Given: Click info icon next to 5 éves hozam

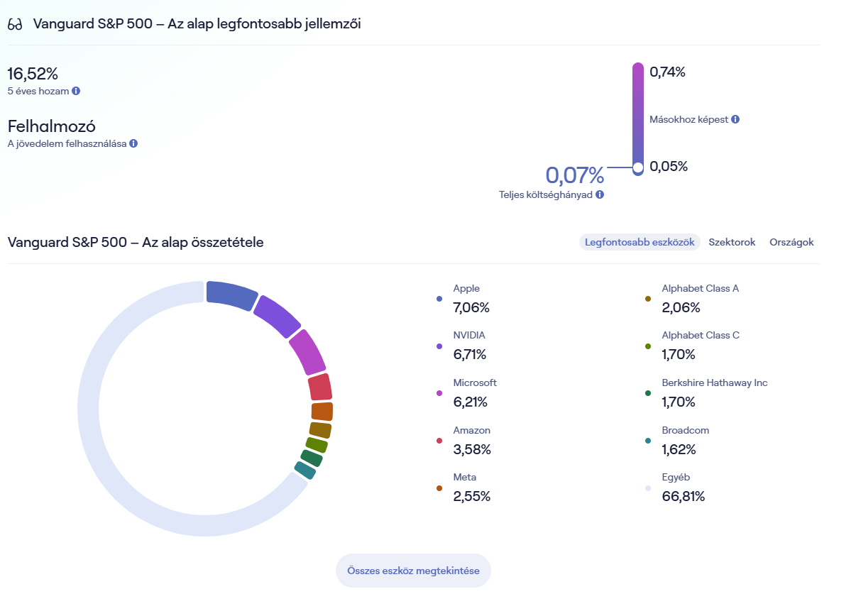Looking at the screenshot, I should pyautogui.click(x=76, y=91).
